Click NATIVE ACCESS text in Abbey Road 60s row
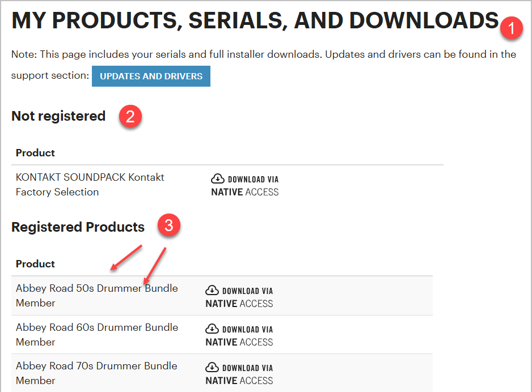 [239, 342]
